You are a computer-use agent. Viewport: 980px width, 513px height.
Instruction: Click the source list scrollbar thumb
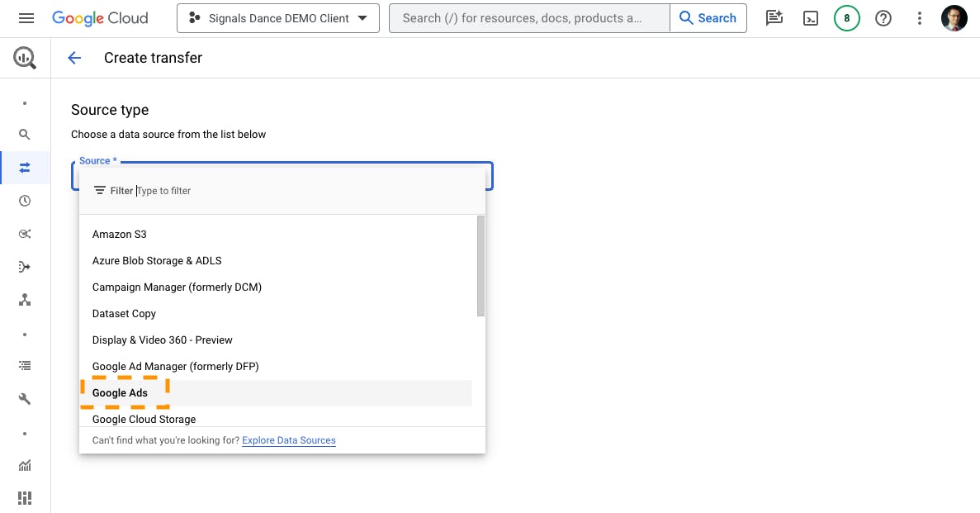(481, 266)
